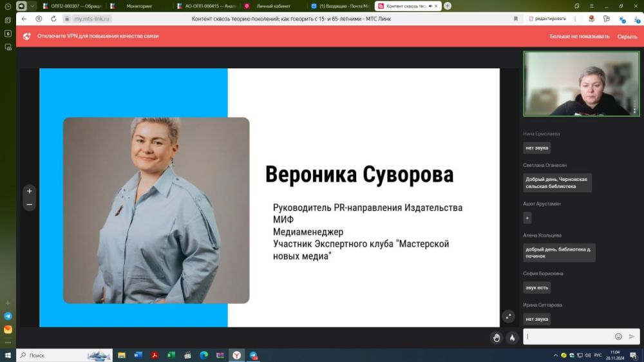Click the my.mts-link.ru address field
Viewport: 644px width, 362px height.
91,19
